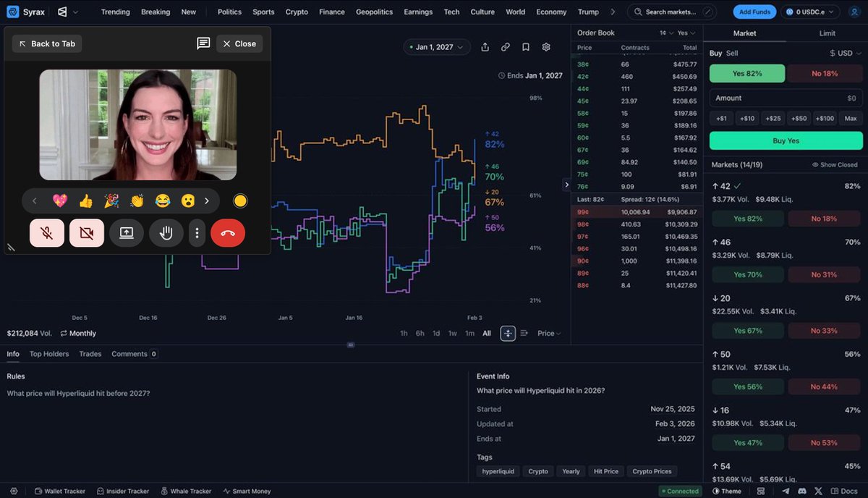Click the Syrax logo icon
The width and height of the screenshot is (868, 498).
(x=12, y=12)
